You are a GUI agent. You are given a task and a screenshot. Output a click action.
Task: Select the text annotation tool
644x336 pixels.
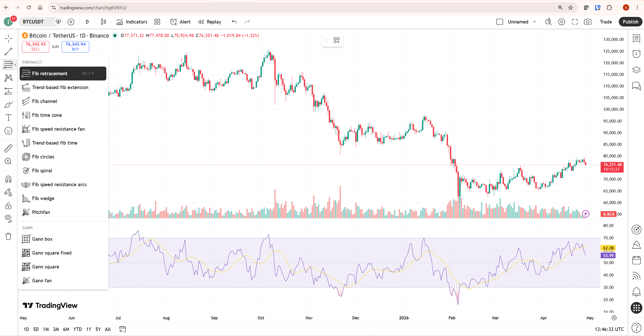[x=8, y=117]
